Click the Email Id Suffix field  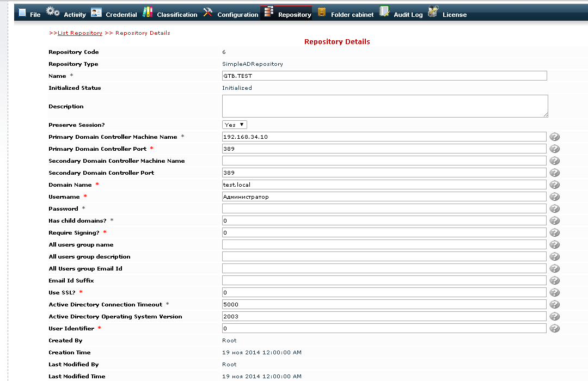[x=384, y=280]
